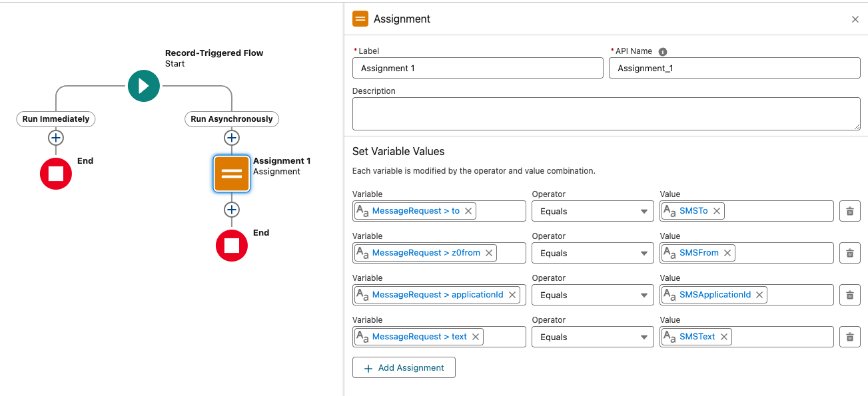Delete the MessageRequest > to assignment row
The width and height of the screenshot is (868, 396).
pyautogui.click(x=850, y=211)
